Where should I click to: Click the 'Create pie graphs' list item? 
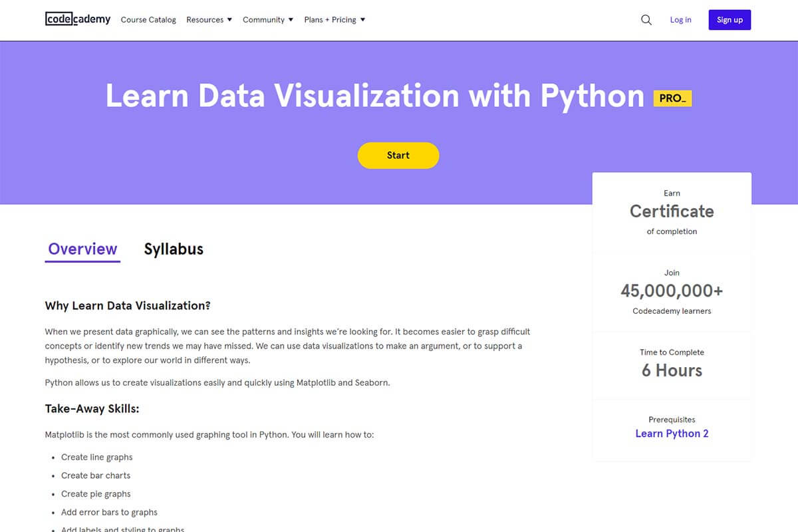click(96, 494)
